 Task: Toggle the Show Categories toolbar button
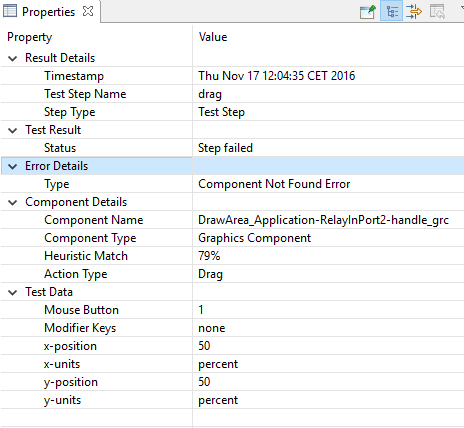391,11
